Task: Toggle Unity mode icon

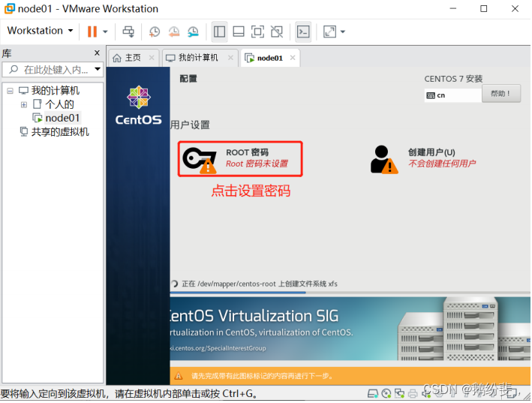Action: tap(277, 32)
